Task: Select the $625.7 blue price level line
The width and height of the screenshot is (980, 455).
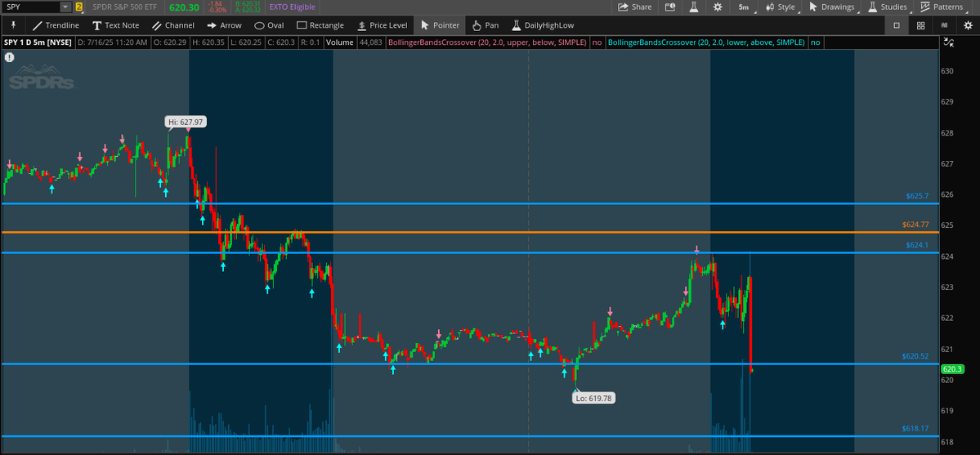Action: click(x=470, y=203)
